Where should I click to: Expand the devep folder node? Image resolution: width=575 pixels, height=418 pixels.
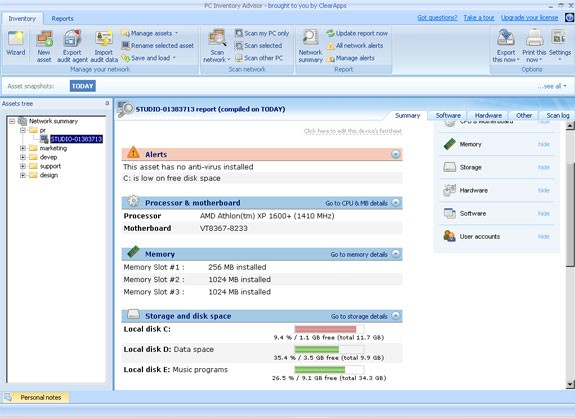(23, 157)
